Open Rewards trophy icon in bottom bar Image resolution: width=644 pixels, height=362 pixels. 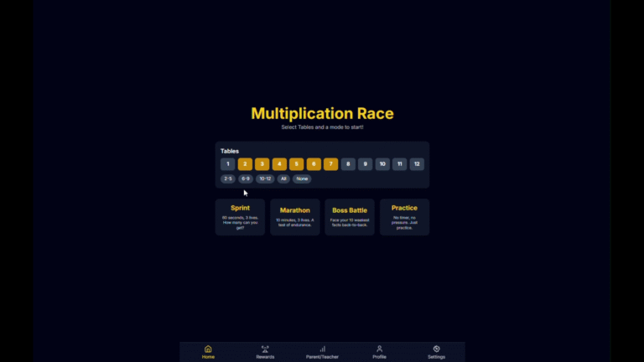click(x=265, y=349)
